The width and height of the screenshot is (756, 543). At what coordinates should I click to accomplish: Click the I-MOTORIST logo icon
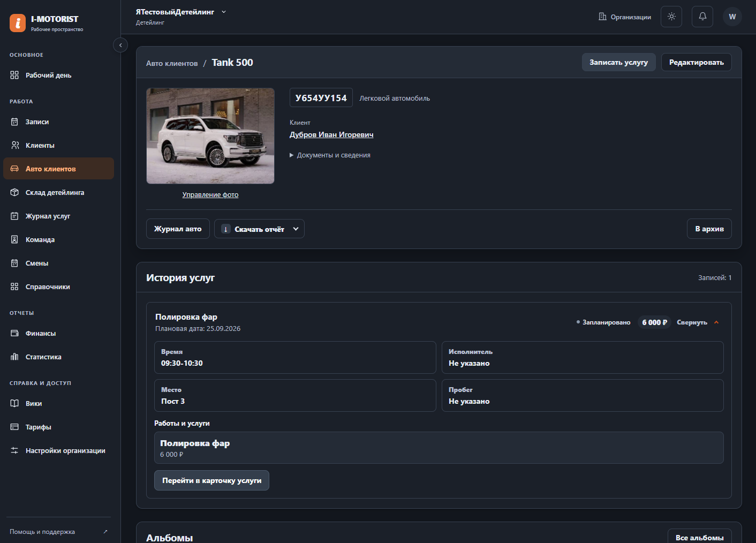18,23
